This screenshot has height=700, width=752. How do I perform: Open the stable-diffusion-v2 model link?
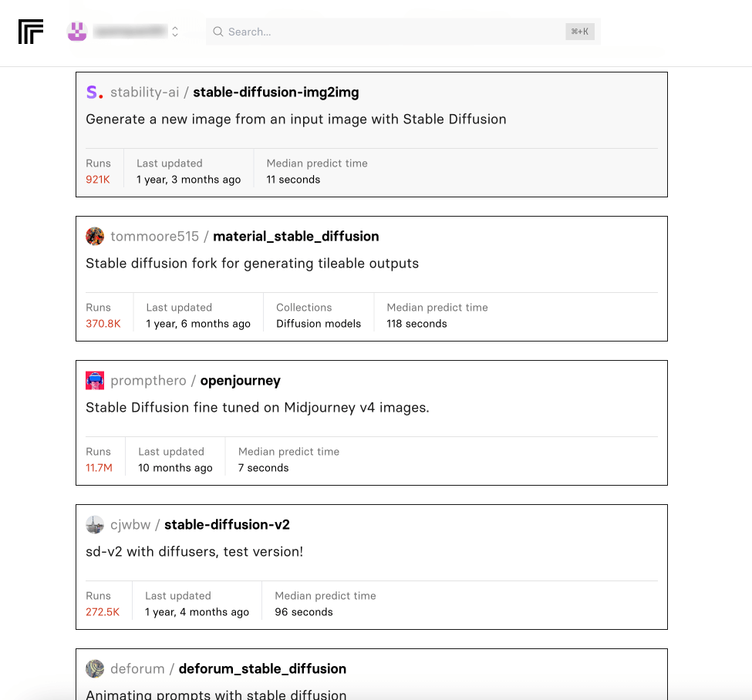point(227,525)
